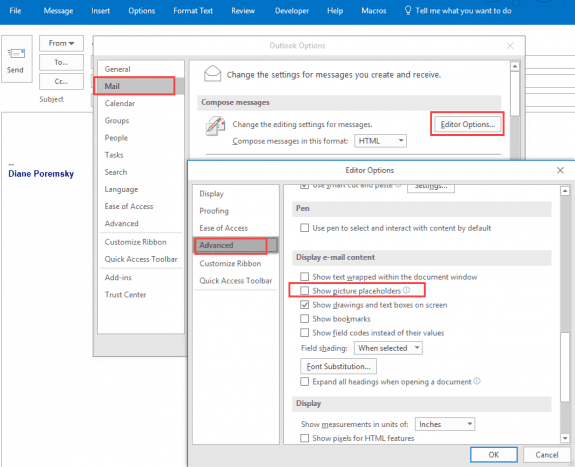Select Trust Center in Outlook Options

141,295
